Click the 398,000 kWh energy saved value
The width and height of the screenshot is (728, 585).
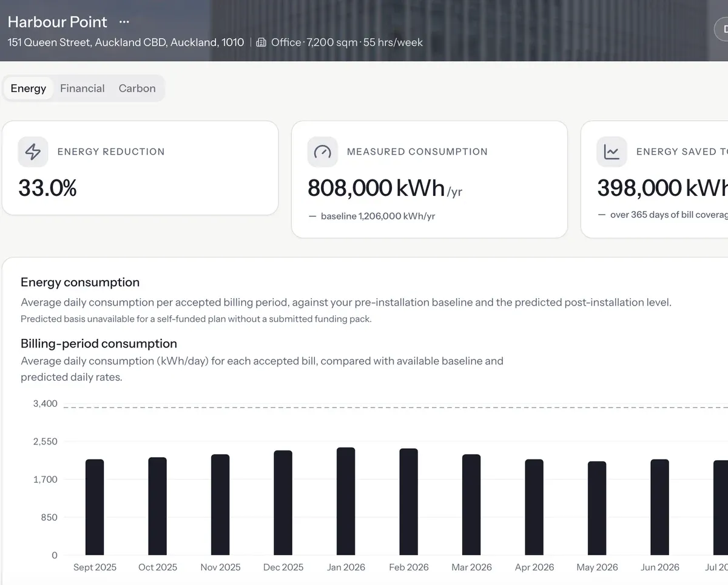tap(662, 188)
